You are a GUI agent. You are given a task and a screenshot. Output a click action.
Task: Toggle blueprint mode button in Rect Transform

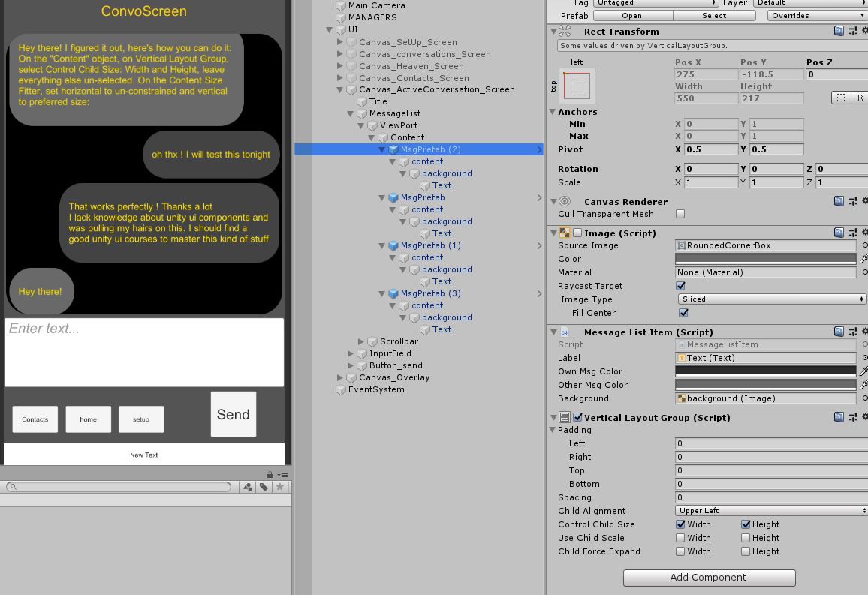(x=841, y=98)
